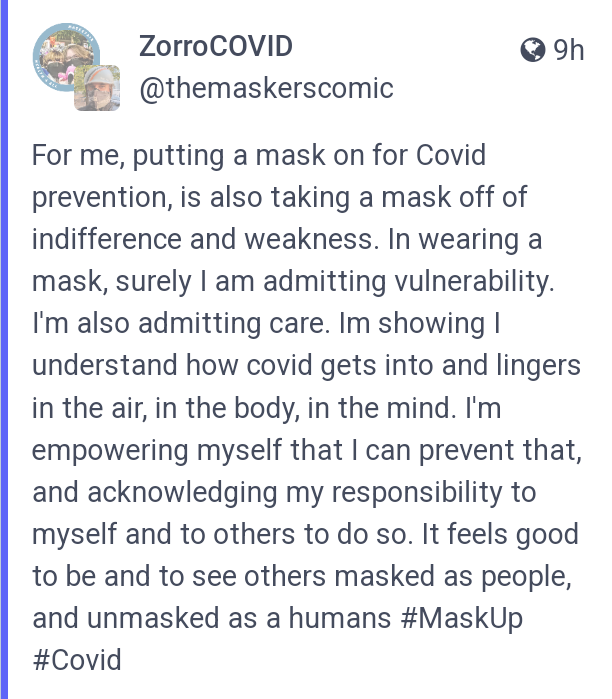
Task: Click the line starting "empowering myself that"
Action: [x=307, y=450]
